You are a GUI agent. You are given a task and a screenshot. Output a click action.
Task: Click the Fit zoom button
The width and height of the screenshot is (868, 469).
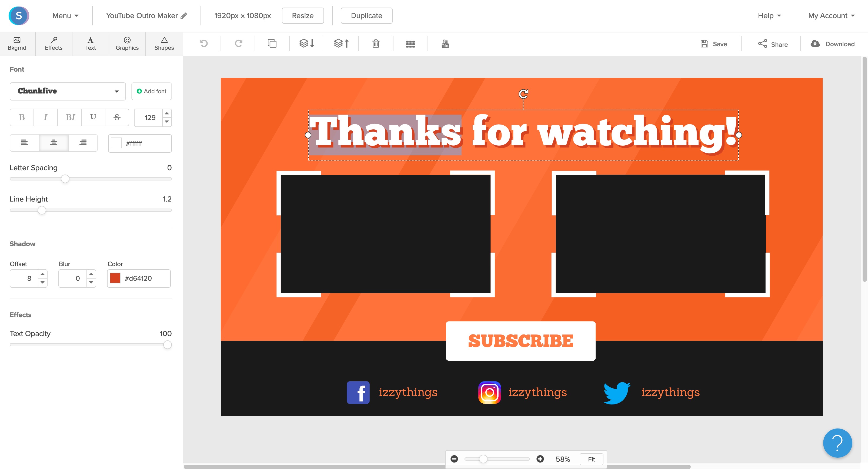591,459
